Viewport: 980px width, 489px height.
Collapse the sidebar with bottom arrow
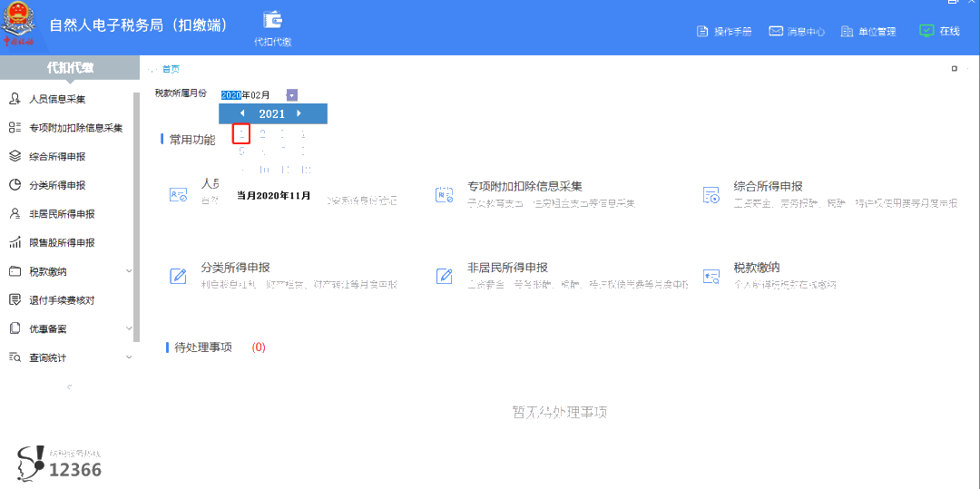tap(69, 386)
